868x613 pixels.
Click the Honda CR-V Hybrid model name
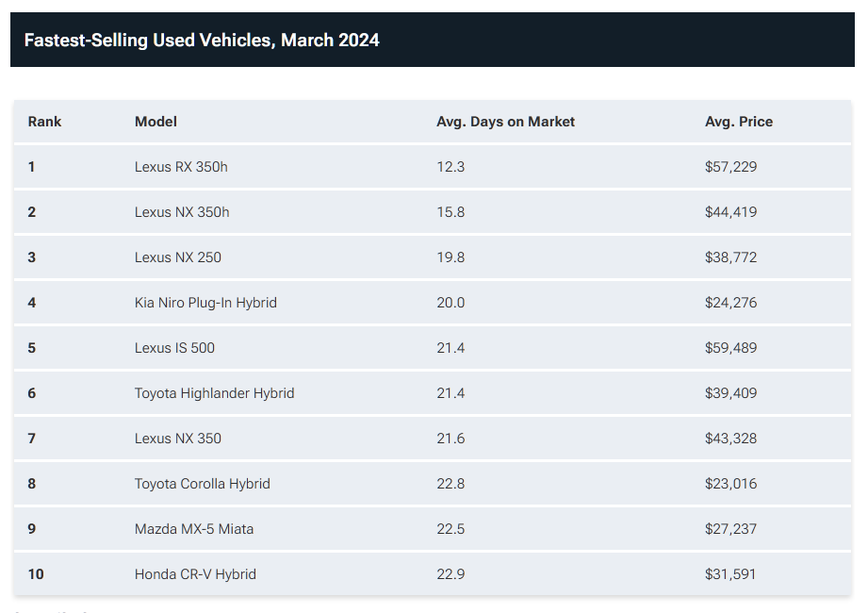coord(195,574)
